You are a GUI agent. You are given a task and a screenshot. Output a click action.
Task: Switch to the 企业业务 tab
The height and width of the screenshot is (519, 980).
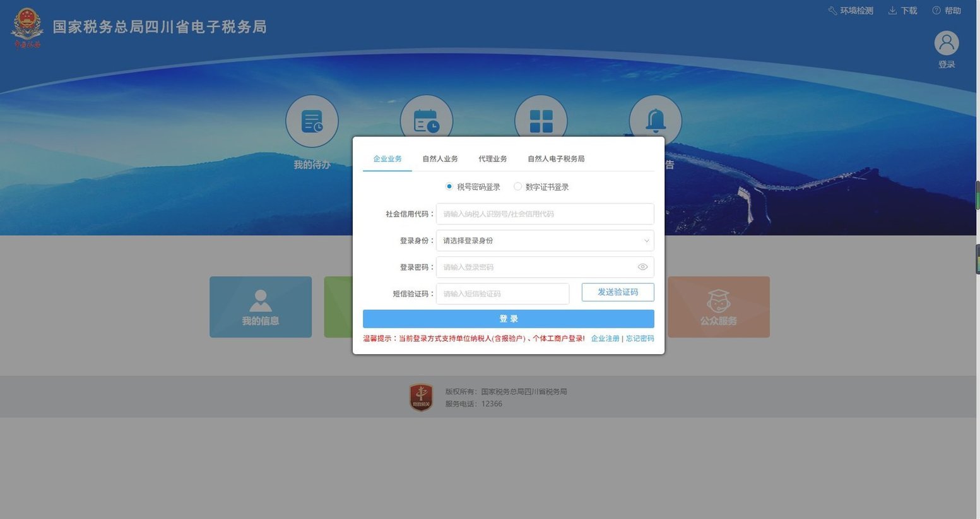pyautogui.click(x=387, y=159)
